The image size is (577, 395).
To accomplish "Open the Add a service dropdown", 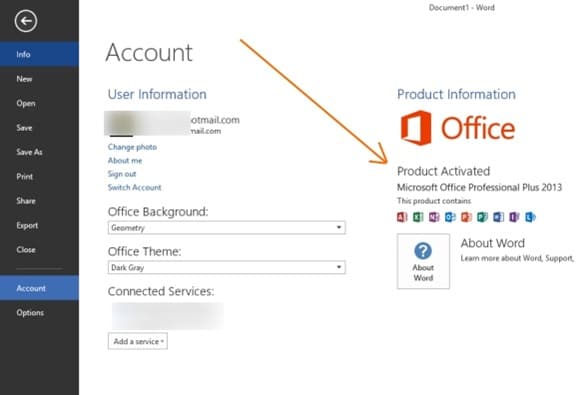I will pyautogui.click(x=138, y=341).
